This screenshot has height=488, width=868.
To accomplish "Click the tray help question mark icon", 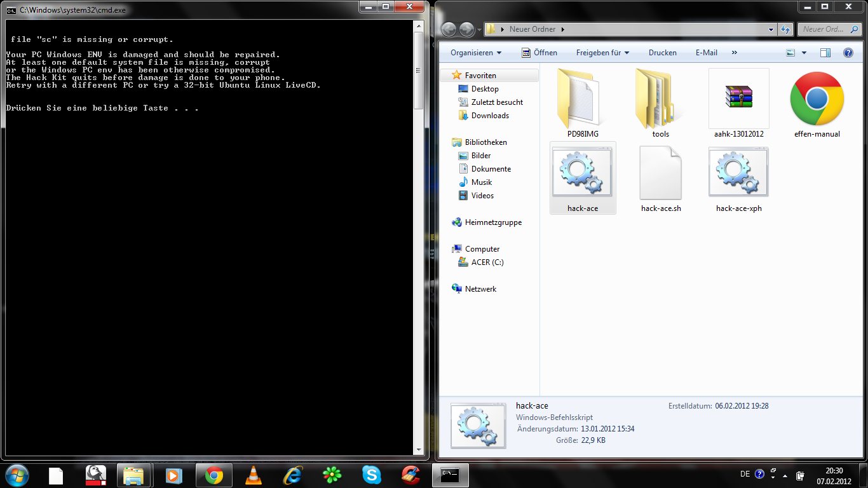I will (759, 474).
